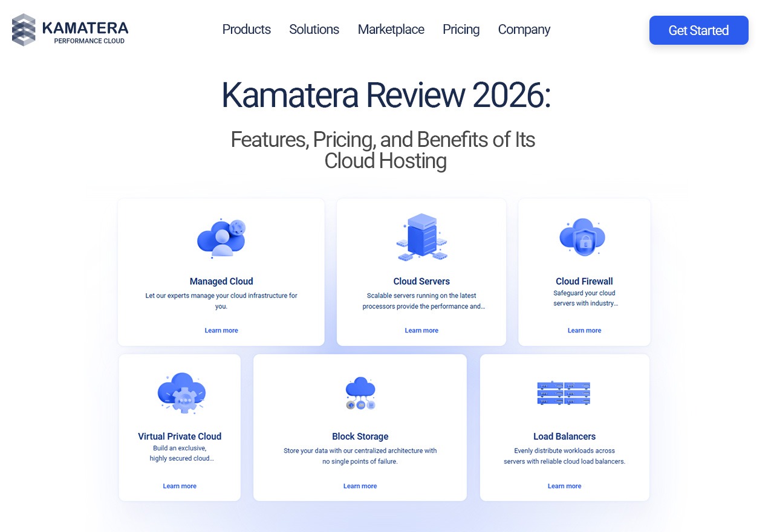Select the Cloud Firewall card title

[x=584, y=281]
